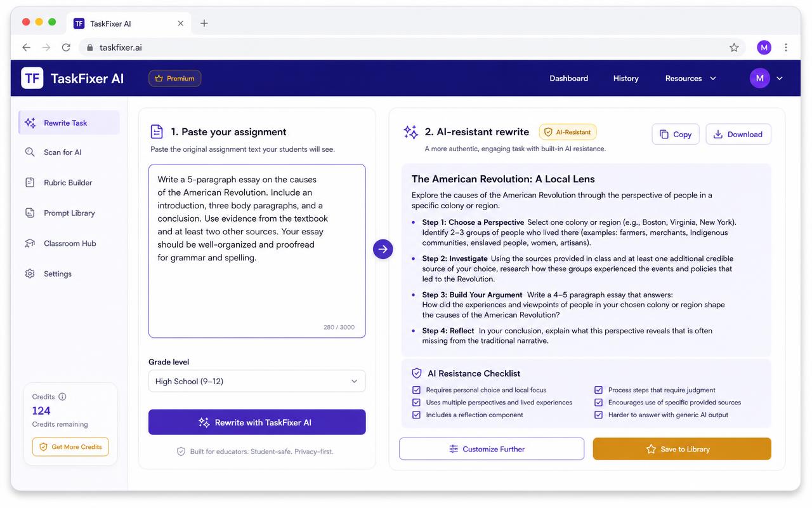Image resolution: width=812 pixels, height=508 pixels.
Task: Click the Step 1: Choose a Perspective text
Action: [x=473, y=222]
